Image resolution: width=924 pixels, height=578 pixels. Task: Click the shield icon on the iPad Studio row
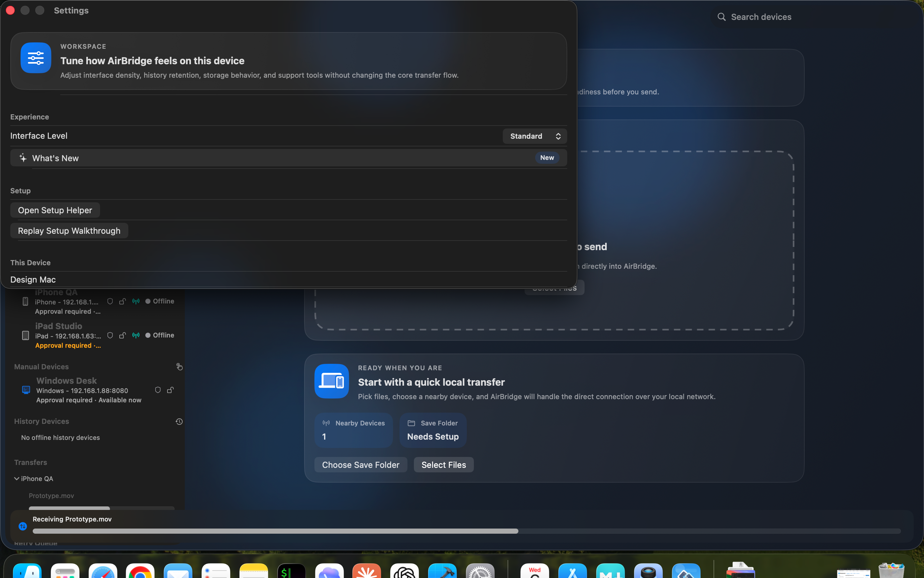[x=110, y=335]
